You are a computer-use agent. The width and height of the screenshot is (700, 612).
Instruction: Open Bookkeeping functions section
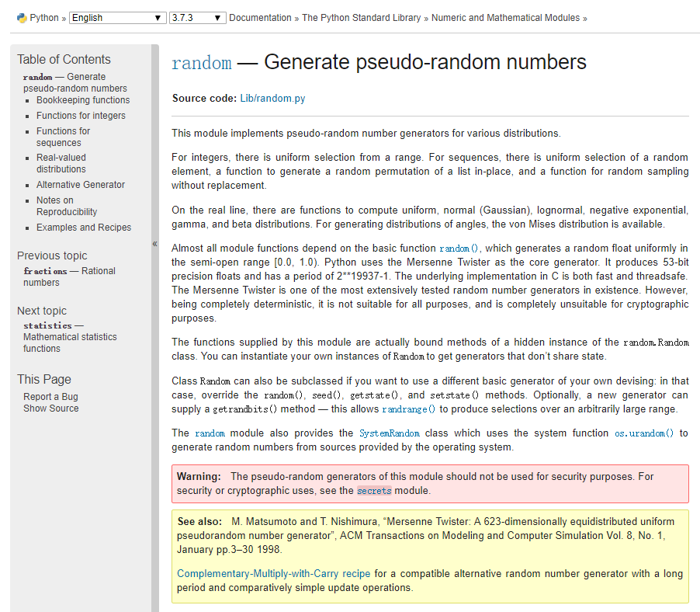pos(82,100)
